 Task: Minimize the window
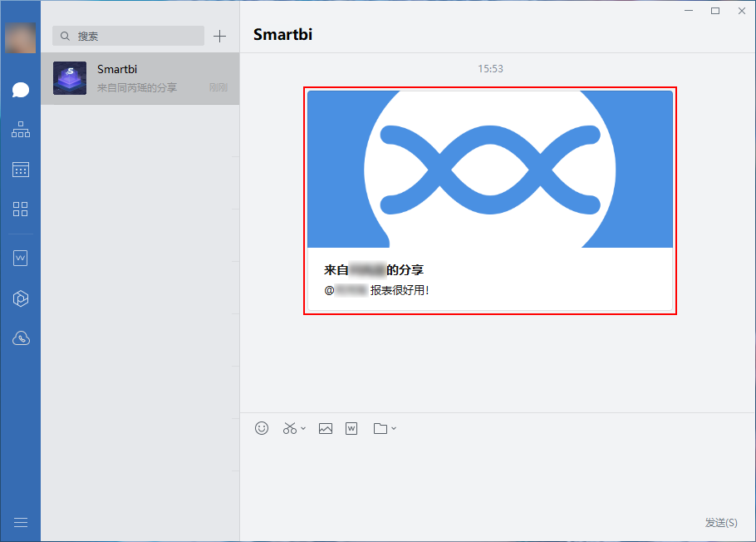coord(689,11)
